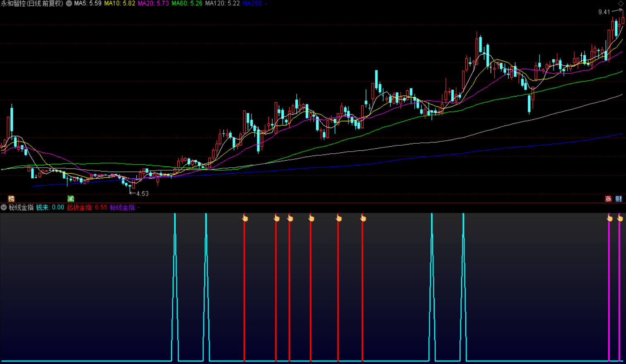Click the 4.53 low price label
This screenshot has height=364, width=626.
tap(143, 193)
